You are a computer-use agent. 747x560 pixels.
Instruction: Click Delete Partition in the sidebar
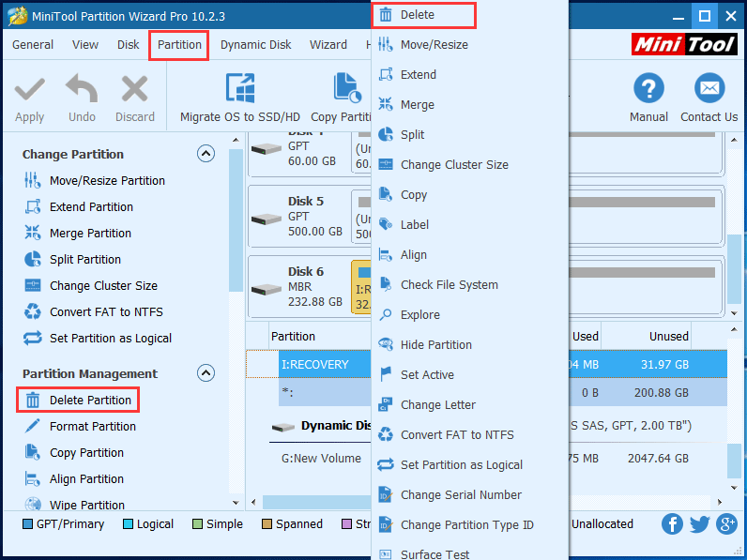[x=79, y=400]
